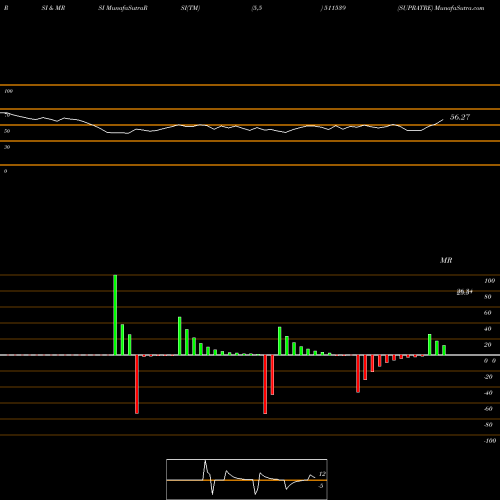Click the SI & MR header text

[x=53, y=8]
